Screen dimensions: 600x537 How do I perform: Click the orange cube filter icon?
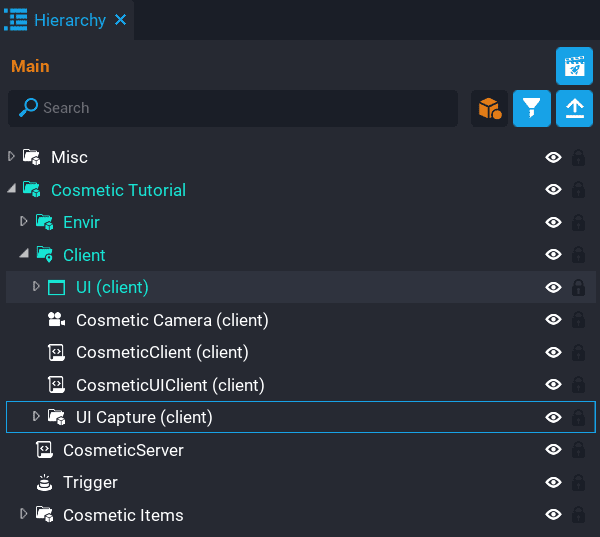click(490, 108)
